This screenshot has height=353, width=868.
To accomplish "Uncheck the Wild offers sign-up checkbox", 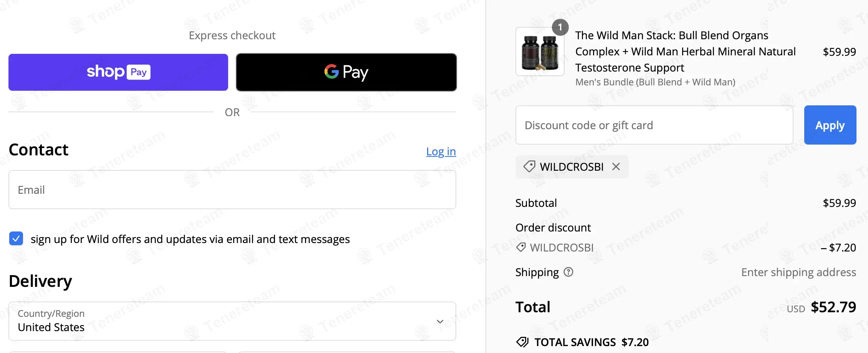I will tap(16, 238).
